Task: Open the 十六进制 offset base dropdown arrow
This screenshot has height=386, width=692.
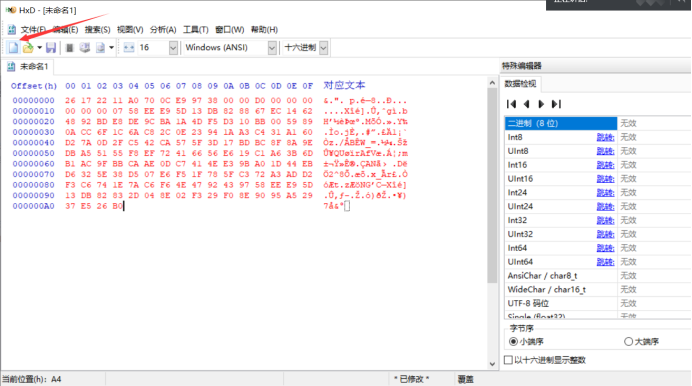Action: pyautogui.click(x=323, y=48)
